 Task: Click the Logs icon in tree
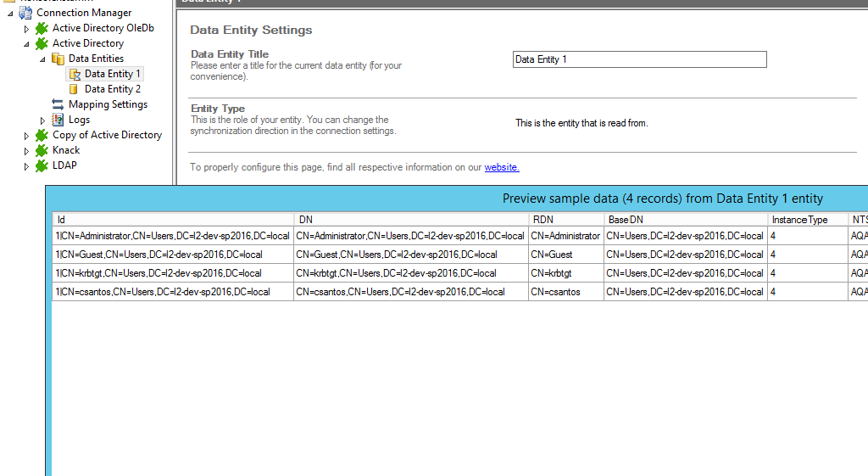pyautogui.click(x=58, y=120)
